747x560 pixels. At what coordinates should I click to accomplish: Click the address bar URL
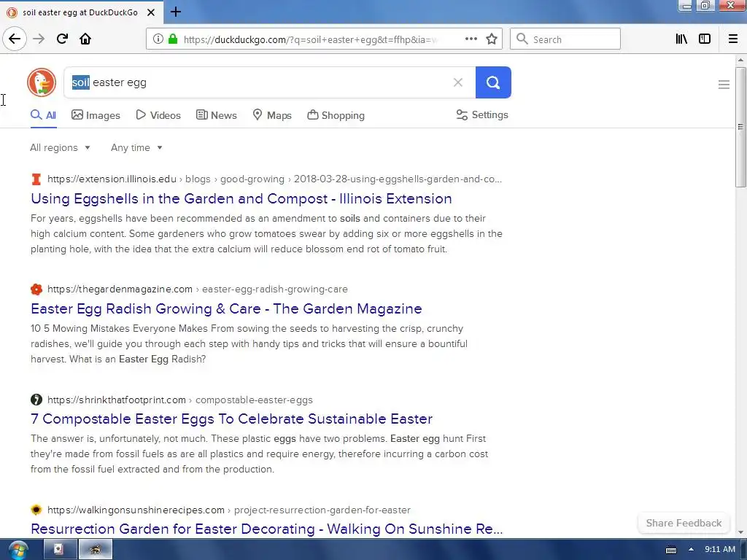(309, 39)
